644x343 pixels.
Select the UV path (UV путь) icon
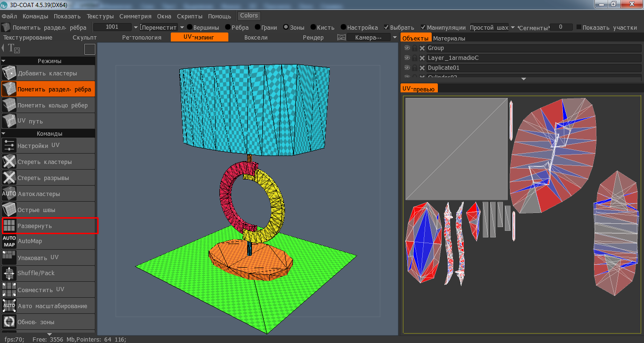click(9, 122)
